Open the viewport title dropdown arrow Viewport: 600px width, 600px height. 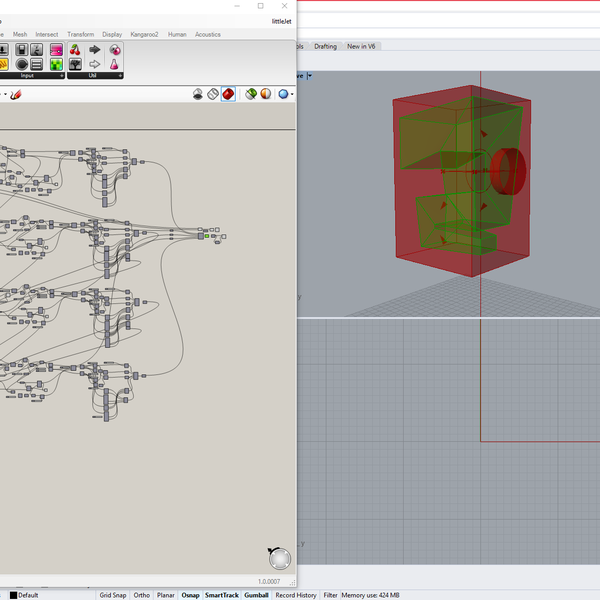click(309, 76)
